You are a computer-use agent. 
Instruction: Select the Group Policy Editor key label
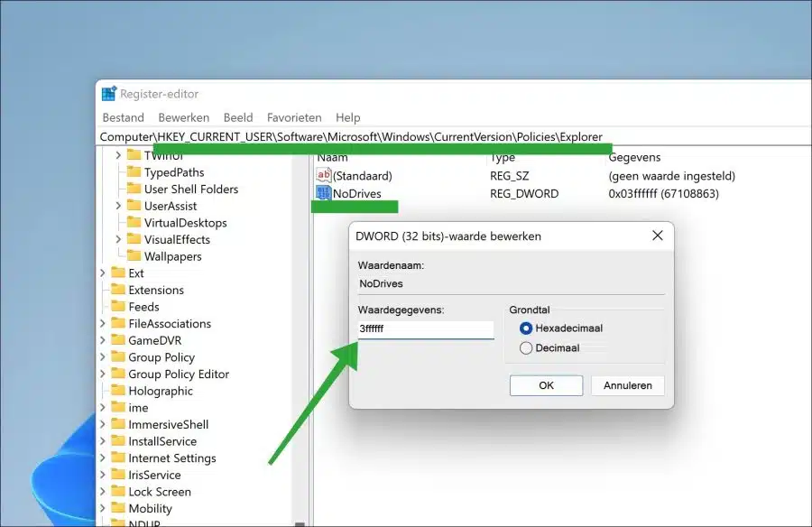(179, 374)
